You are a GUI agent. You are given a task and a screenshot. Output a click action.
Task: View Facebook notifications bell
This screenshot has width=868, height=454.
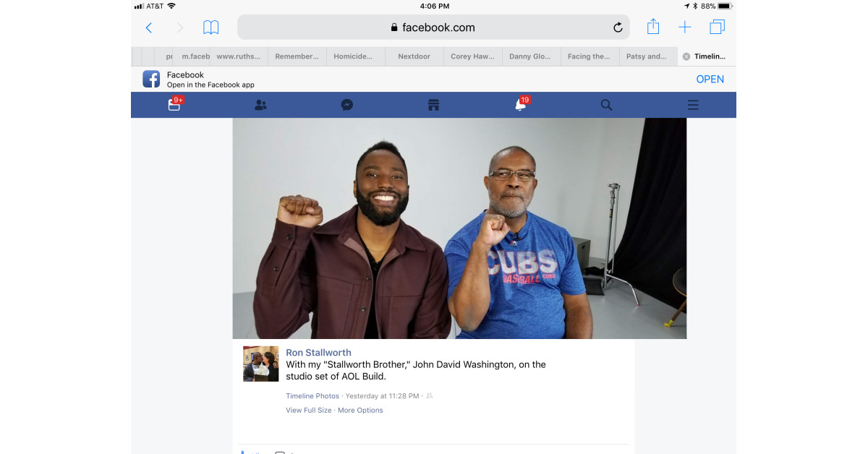[520, 105]
